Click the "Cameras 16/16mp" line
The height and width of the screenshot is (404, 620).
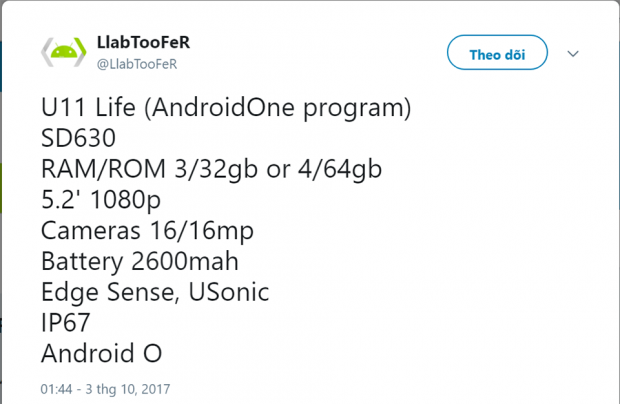pyautogui.click(x=147, y=231)
